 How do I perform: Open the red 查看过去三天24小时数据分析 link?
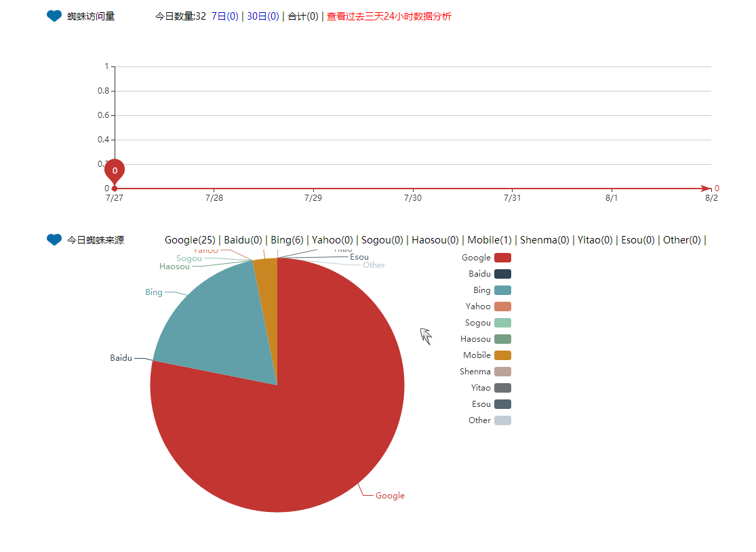[x=389, y=16]
